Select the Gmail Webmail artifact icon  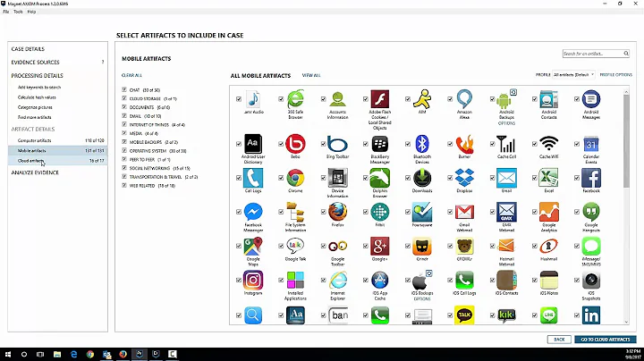pyautogui.click(x=464, y=212)
